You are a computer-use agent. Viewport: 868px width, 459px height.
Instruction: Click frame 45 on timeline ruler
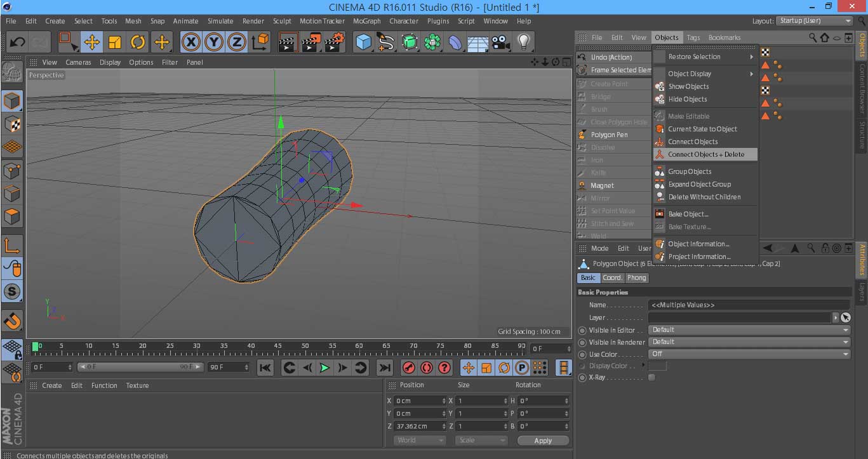click(x=278, y=347)
